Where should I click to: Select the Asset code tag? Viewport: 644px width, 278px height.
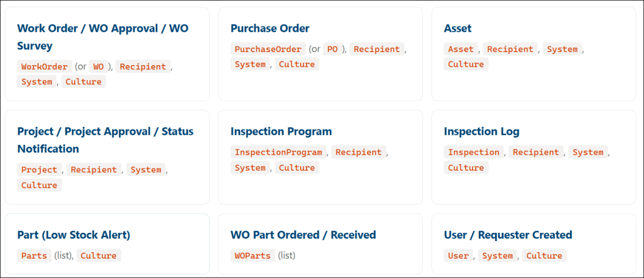[461, 49]
